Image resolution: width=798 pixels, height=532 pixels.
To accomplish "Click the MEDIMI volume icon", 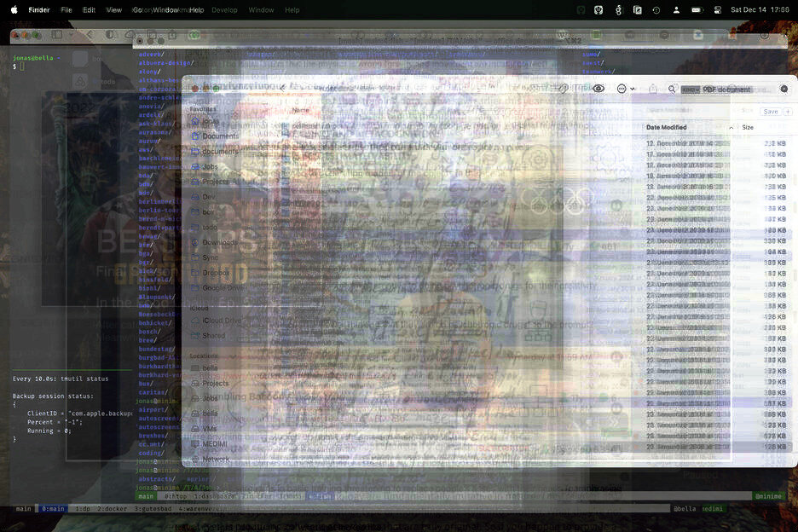I will pyautogui.click(x=195, y=444).
